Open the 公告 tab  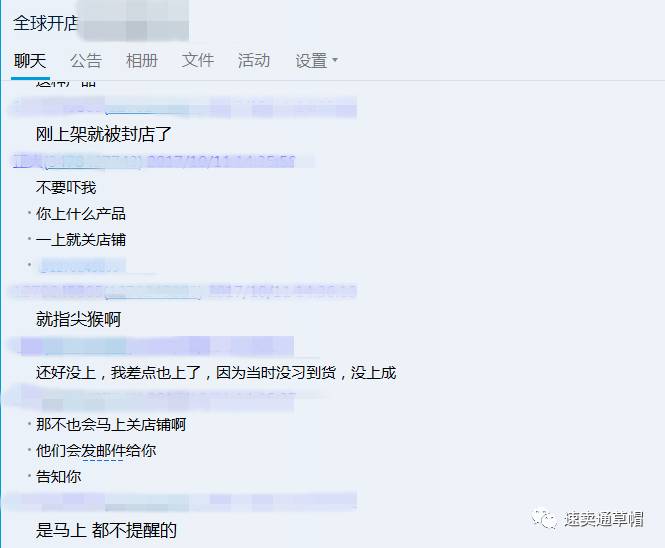click(x=86, y=61)
